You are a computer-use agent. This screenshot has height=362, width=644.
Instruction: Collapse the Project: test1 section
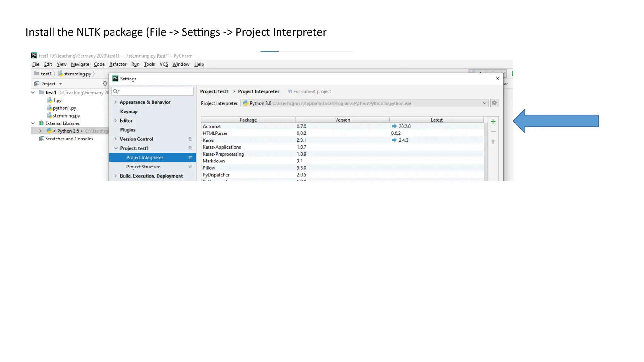coord(116,148)
